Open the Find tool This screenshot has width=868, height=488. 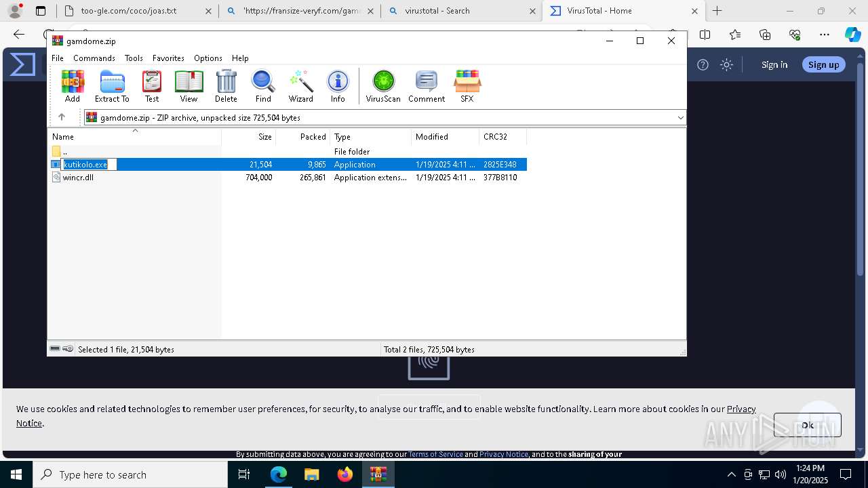pos(263,86)
